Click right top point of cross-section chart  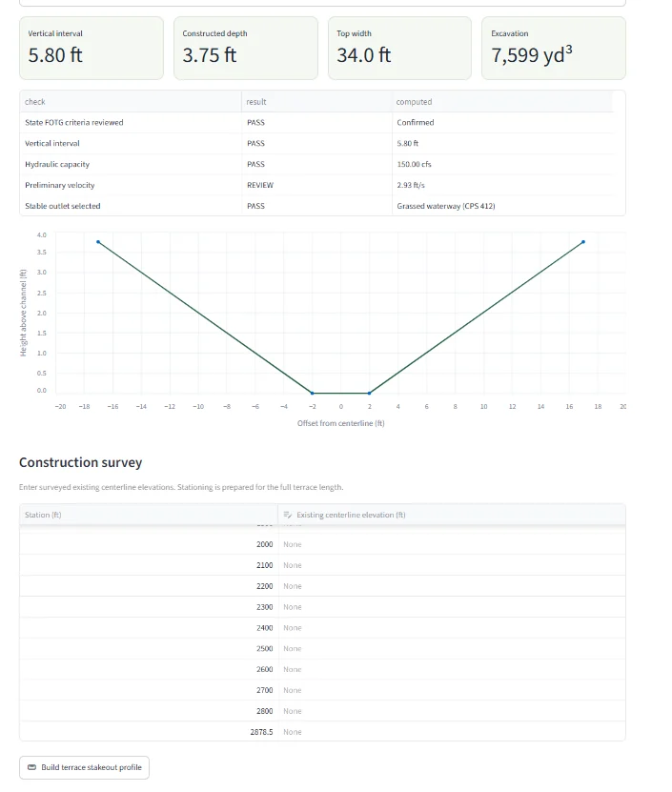(x=583, y=242)
